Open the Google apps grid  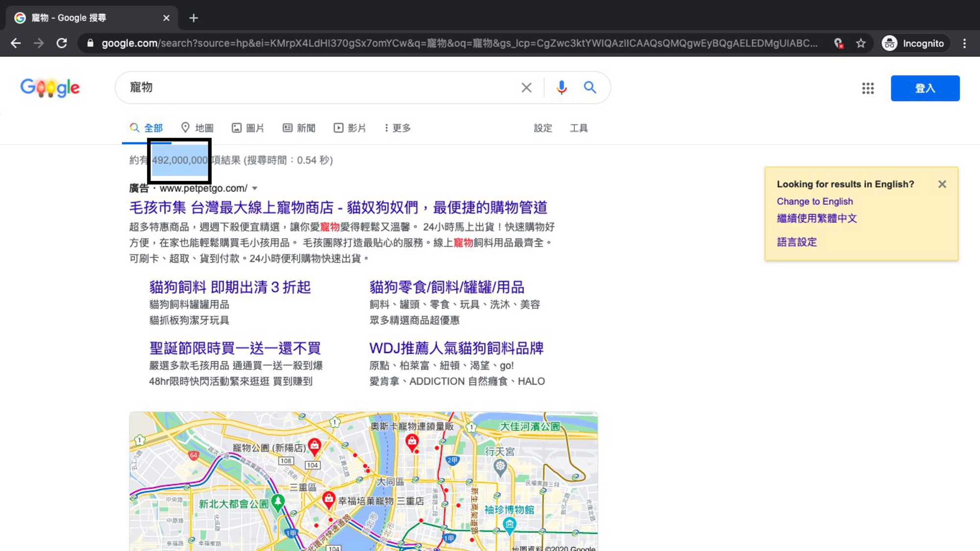(868, 88)
